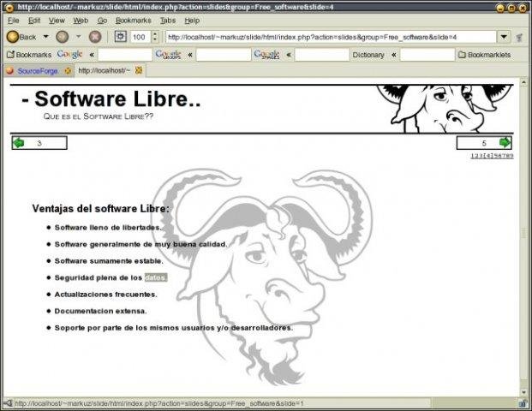This screenshot has width=532, height=411.
Task: Click the « arrow after the Google logo
Action: pos(92,55)
